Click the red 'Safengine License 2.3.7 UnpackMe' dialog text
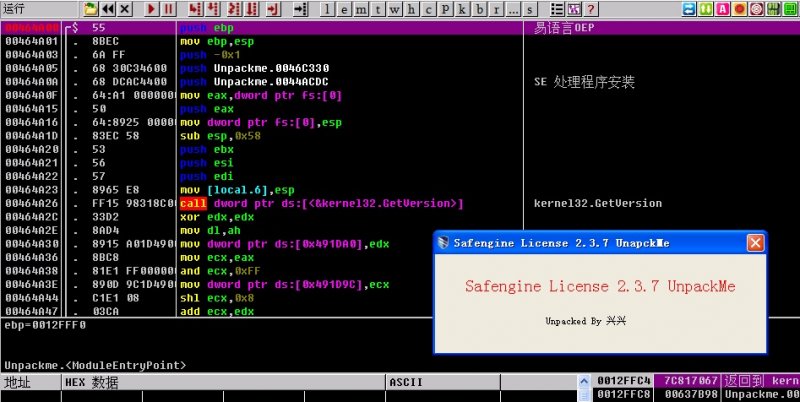 point(600,286)
